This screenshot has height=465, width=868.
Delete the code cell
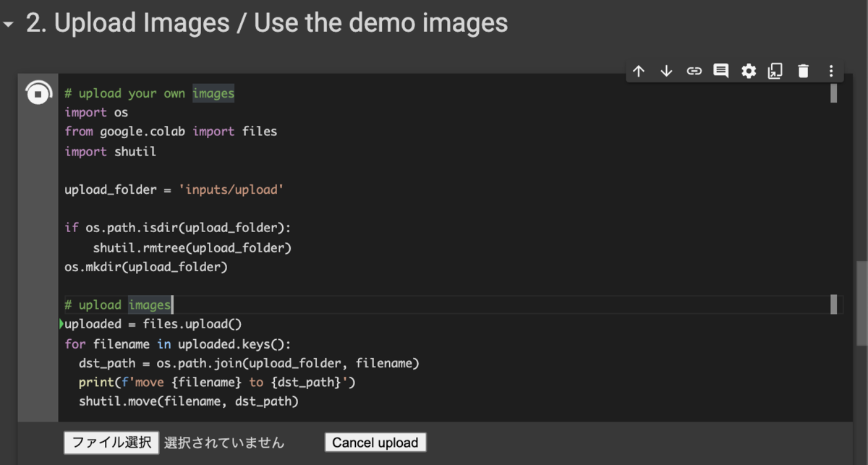coord(803,71)
